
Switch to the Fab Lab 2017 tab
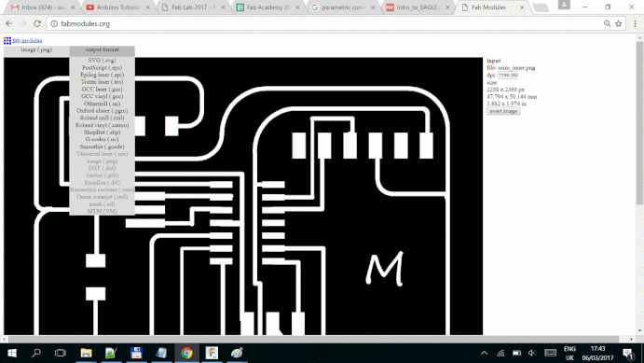click(x=194, y=7)
